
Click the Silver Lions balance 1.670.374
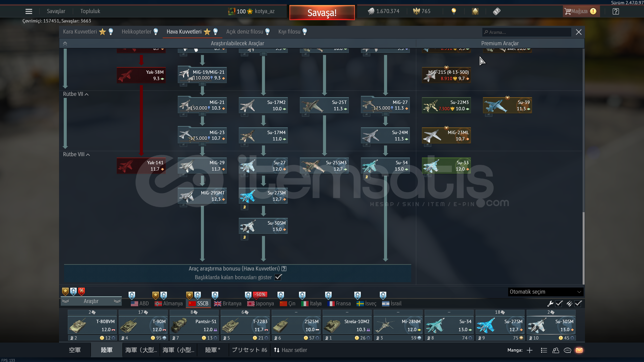pos(383,11)
